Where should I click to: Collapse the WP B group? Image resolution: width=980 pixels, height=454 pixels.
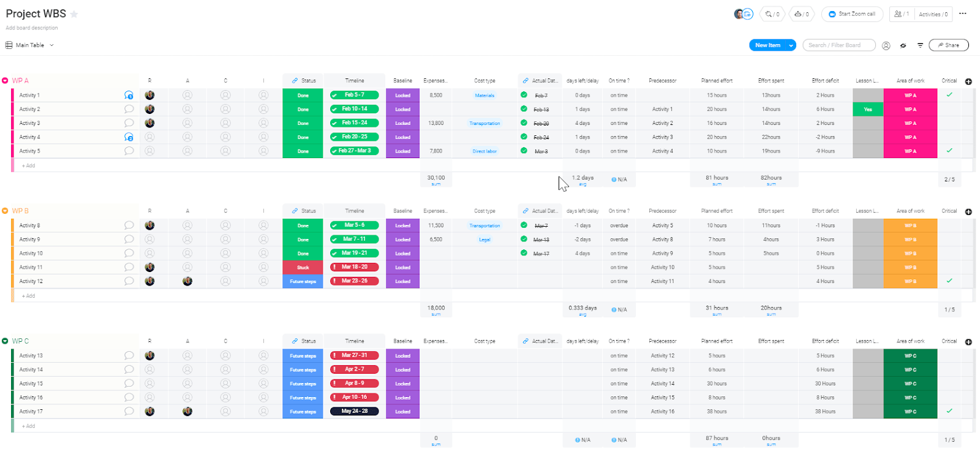pos(5,211)
